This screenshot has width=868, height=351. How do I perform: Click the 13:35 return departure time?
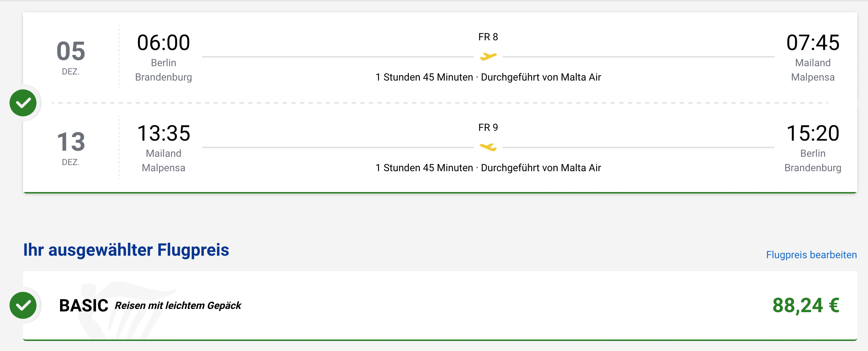(x=164, y=133)
